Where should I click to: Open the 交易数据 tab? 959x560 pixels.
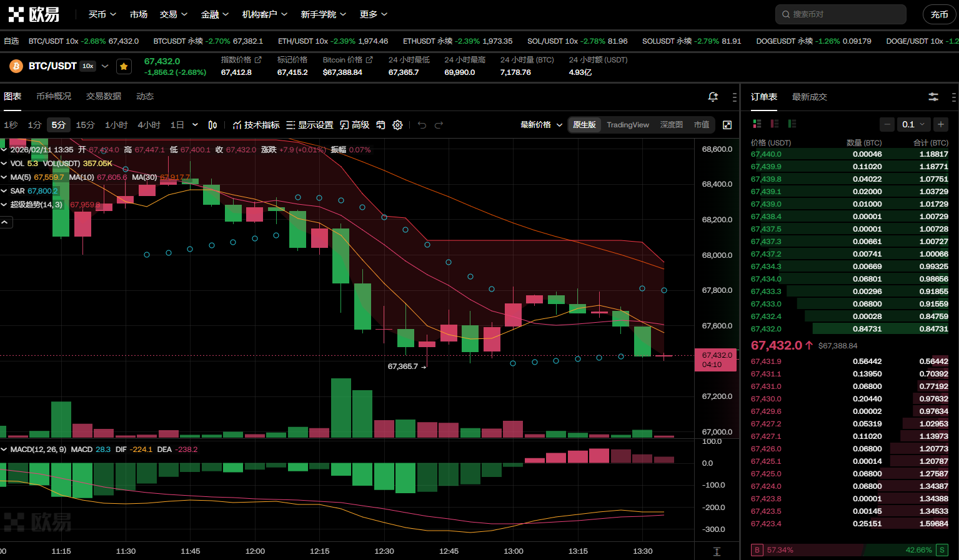point(104,96)
